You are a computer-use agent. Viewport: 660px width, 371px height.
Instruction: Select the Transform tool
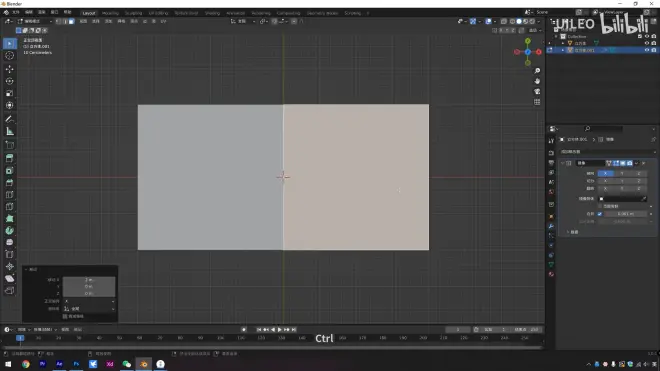pos(10,105)
